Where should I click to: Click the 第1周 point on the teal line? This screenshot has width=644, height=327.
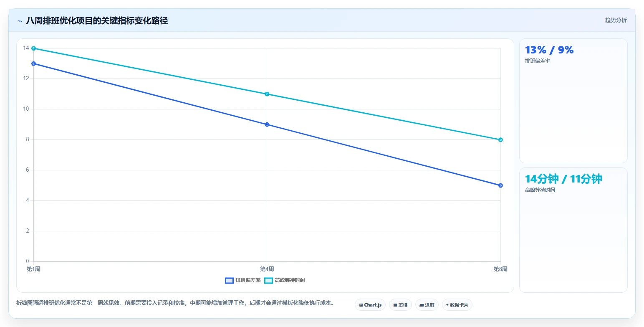tap(33, 48)
